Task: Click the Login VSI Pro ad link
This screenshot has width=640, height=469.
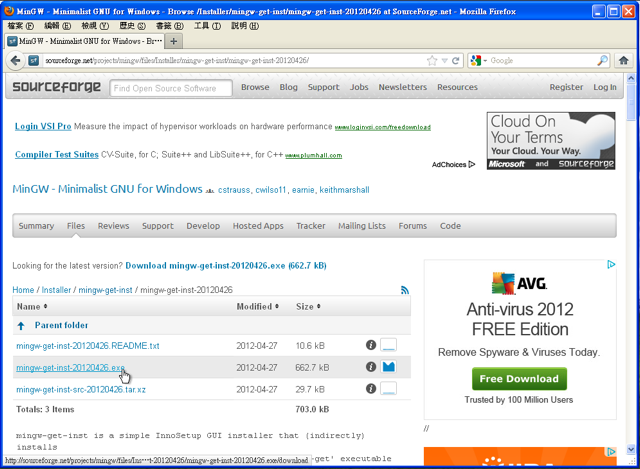Action: pos(43,126)
